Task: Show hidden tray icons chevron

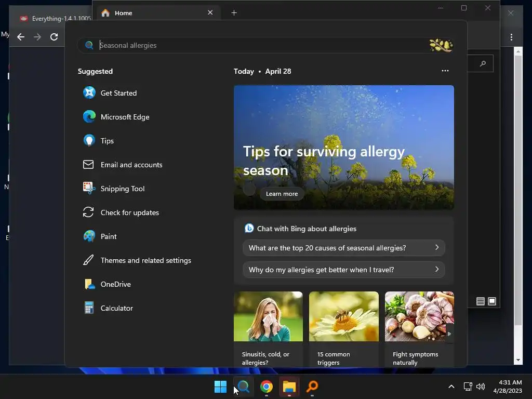Action: [x=451, y=387]
